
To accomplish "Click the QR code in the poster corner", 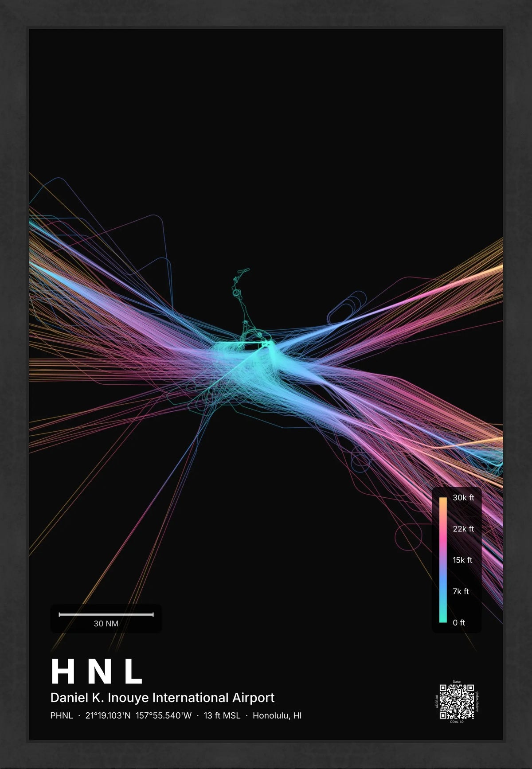I will coord(457,702).
